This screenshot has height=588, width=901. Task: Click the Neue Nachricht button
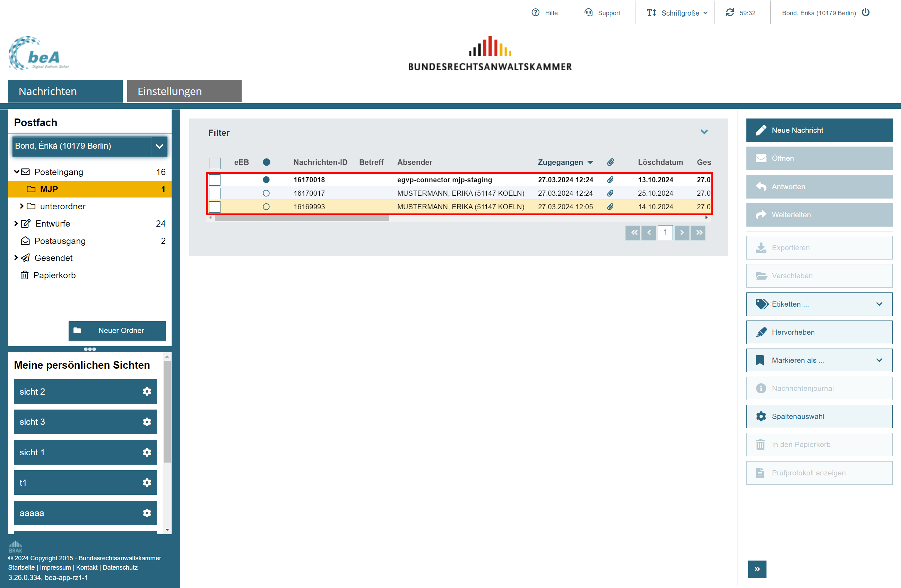click(819, 130)
